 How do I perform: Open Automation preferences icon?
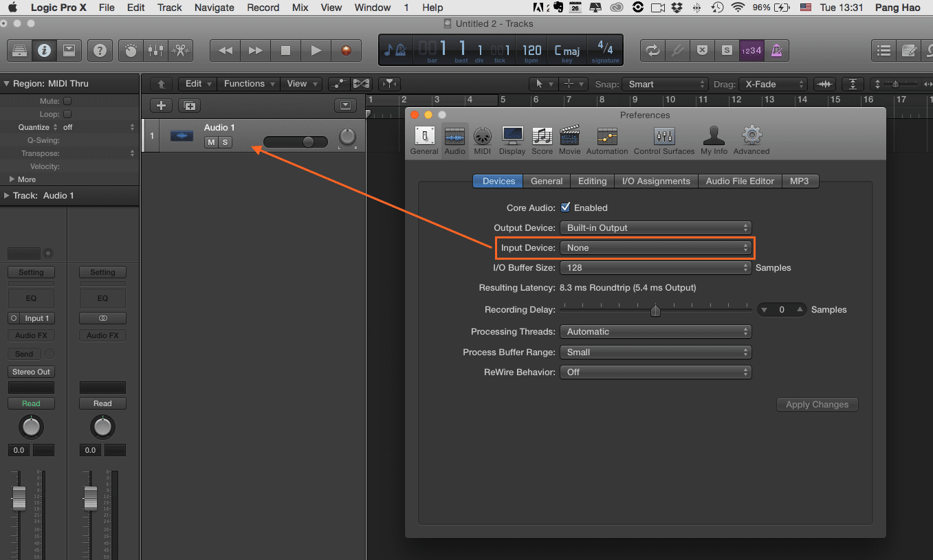[607, 140]
